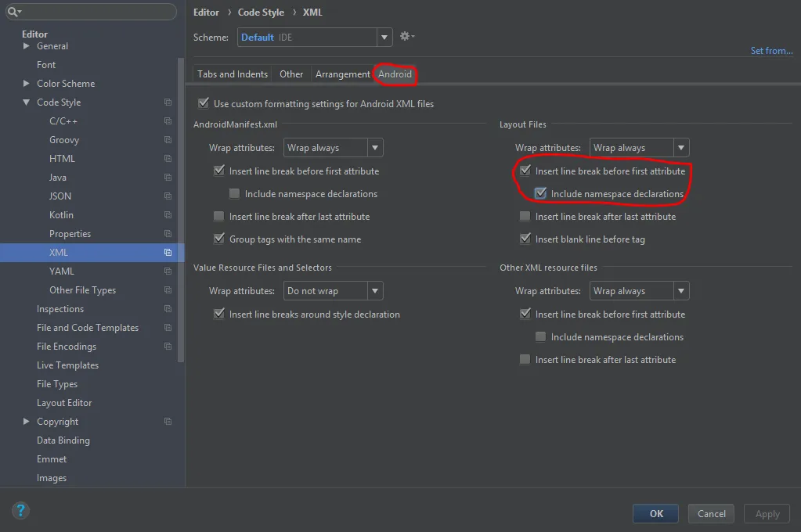Toggle Layout Files Insert line break before first attribute
801x532 pixels.
coord(525,171)
